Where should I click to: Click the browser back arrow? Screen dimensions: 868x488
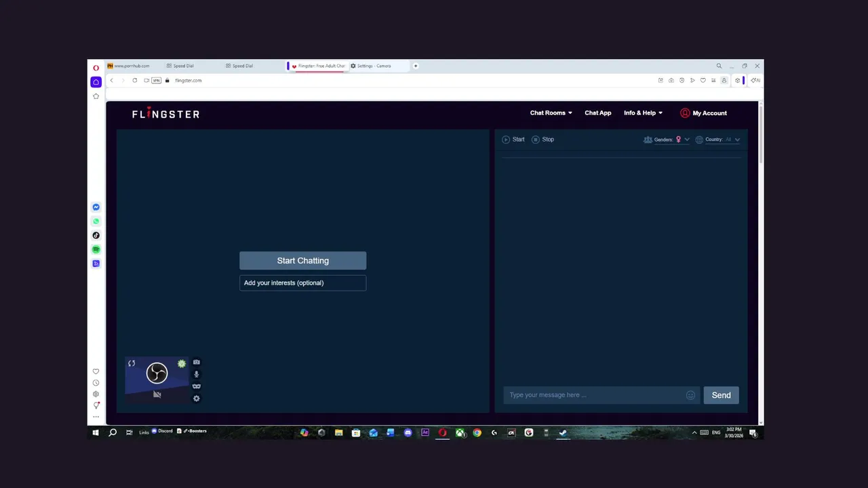click(112, 80)
